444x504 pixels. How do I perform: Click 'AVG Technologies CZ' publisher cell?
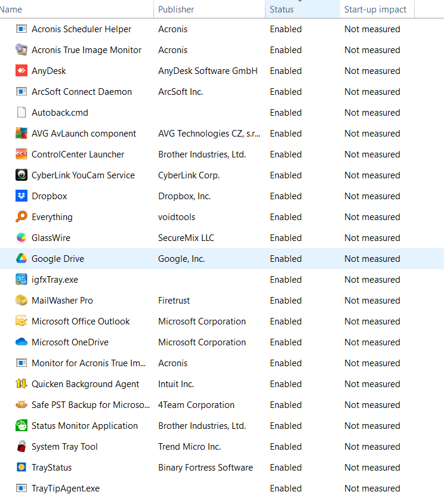point(209,134)
